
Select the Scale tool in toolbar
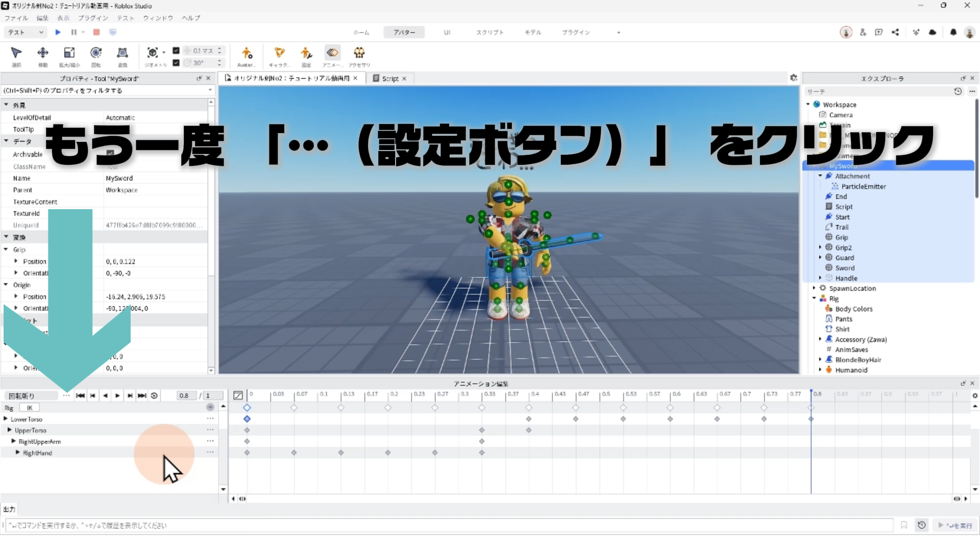click(x=69, y=53)
